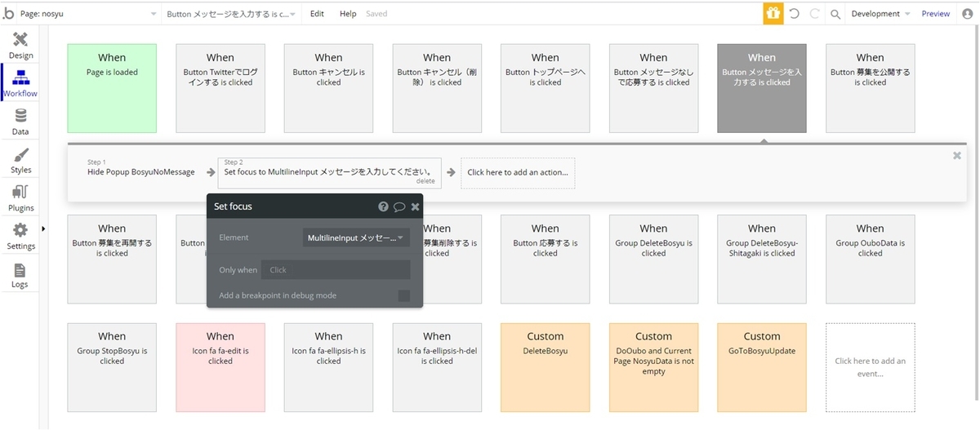Open the Design tab in sidebar

coord(20,46)
